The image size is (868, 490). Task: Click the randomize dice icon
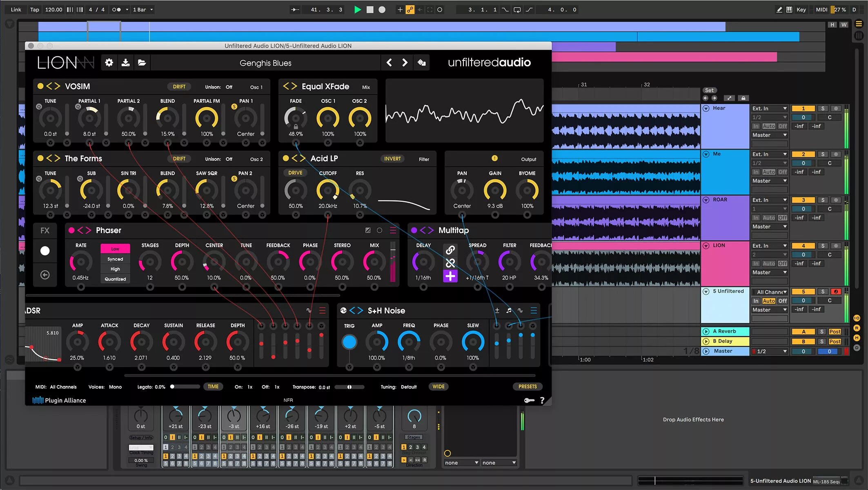coord(421,62)
